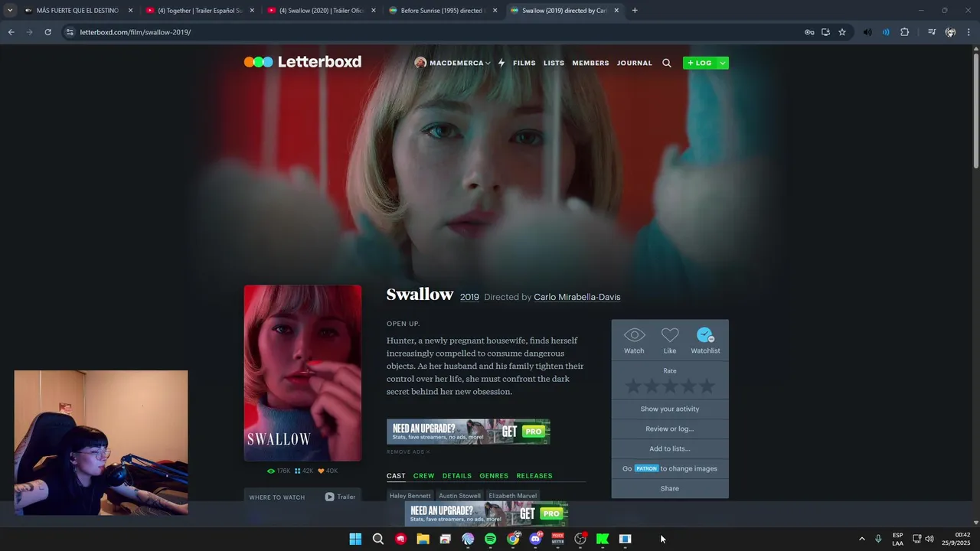980x551 pixels.
Task: Open Chrome extensions puzzle icon
Action: click(904, 32)
